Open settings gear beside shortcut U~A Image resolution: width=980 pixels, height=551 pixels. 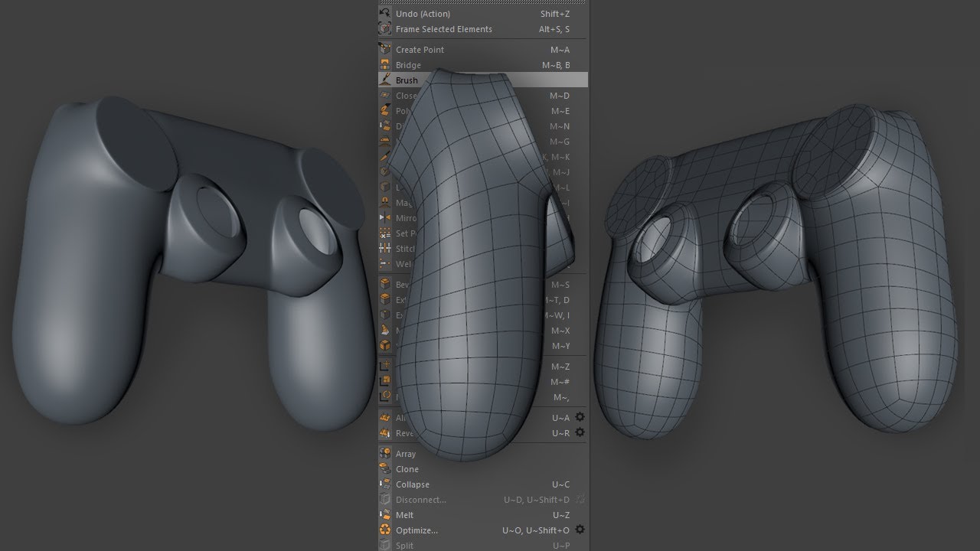[580, 417]
